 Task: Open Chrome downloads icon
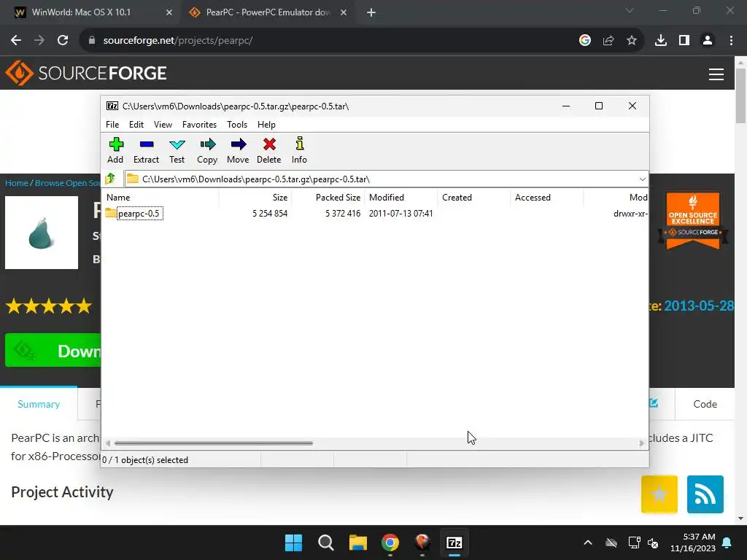[661, 41]
